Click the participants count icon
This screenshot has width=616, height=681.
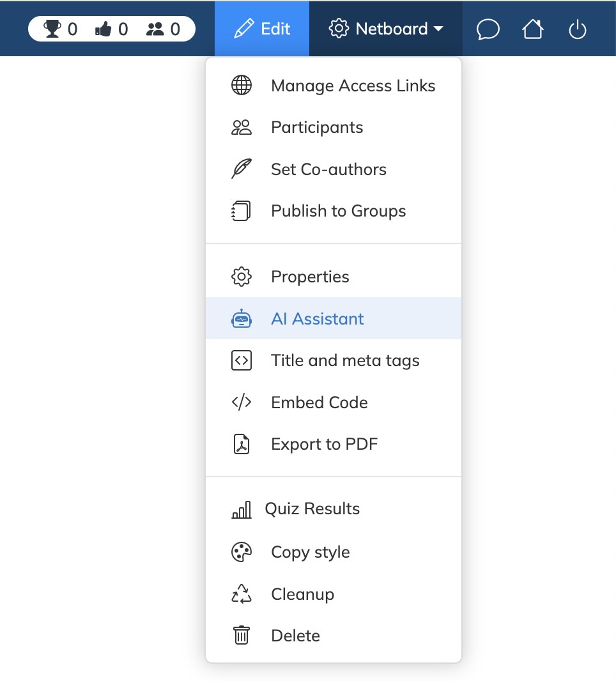pyautogui.click(x=155, y=29)
